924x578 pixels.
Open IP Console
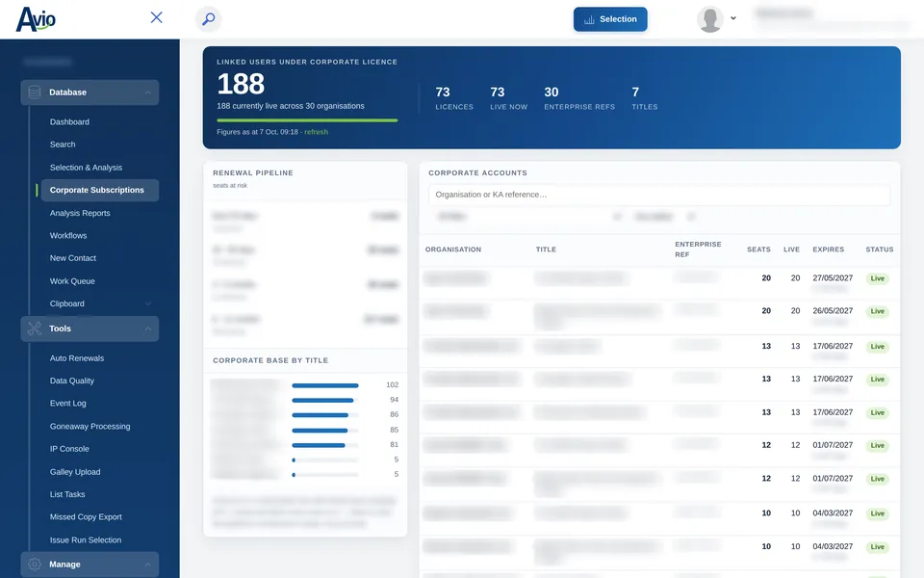pyautogui.click(x=69, y=449)
